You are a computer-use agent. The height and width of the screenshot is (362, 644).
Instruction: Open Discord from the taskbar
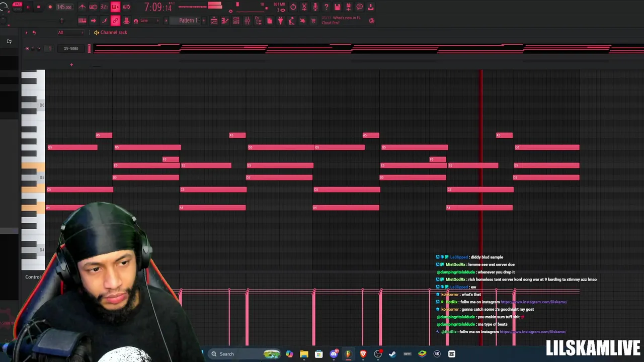click(334, 354)
